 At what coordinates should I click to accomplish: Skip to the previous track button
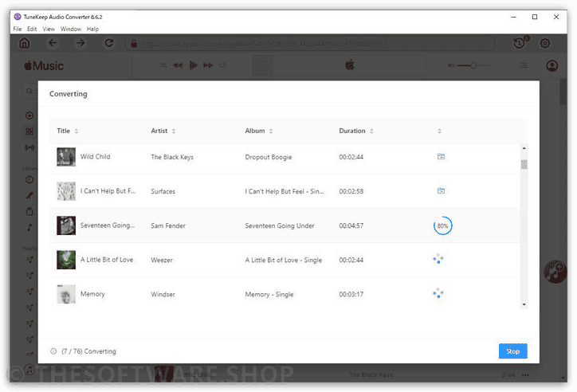(x=178, y=65)
